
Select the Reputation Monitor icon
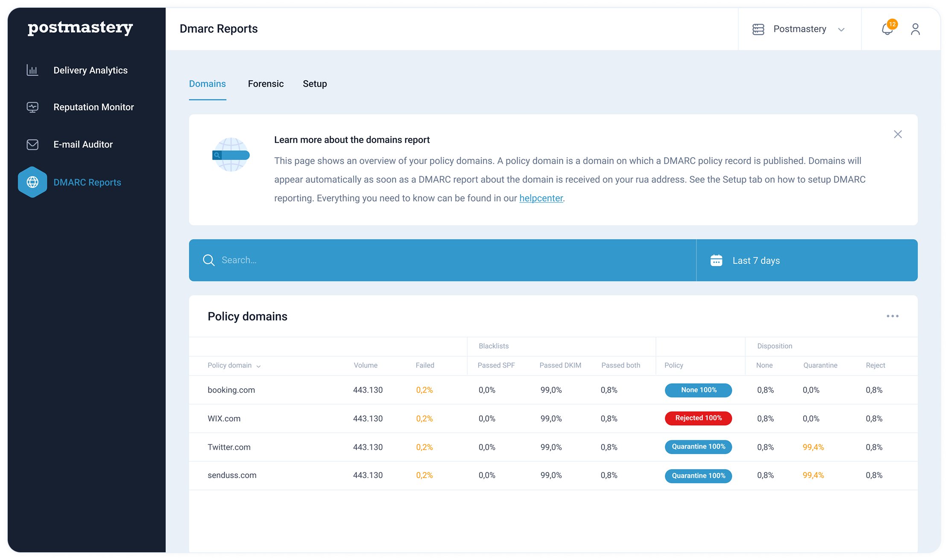click(x=32, y=107)
